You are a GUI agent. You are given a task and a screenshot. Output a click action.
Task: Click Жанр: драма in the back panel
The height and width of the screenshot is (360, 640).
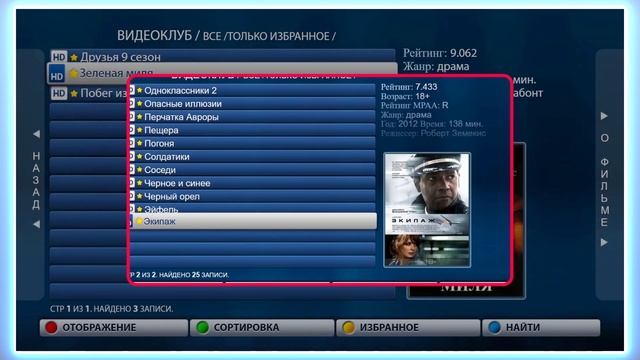coord(436,67)
